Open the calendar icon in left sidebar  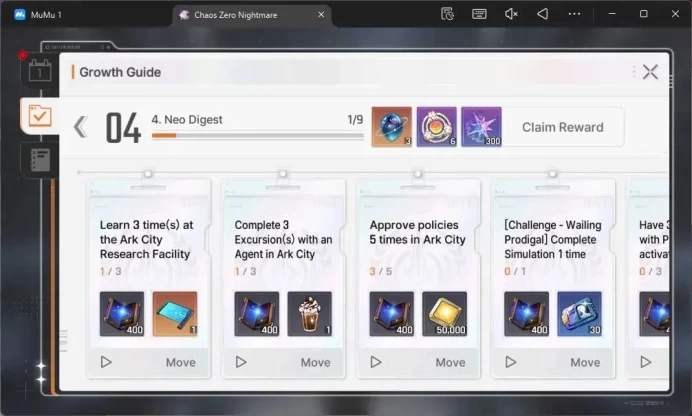pyautogui.click(x=40, y=71)
